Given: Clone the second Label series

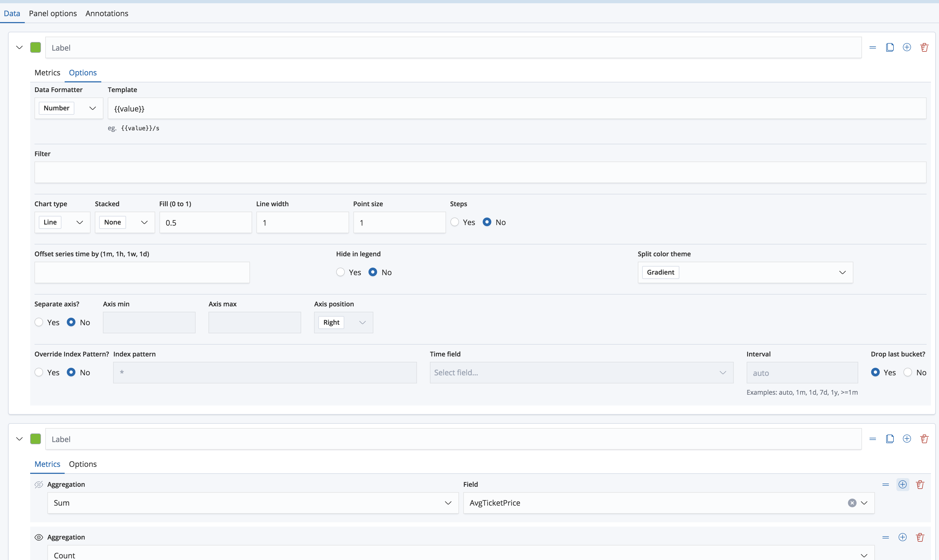Looking at the screenshot, I should [x=890, y=439].
